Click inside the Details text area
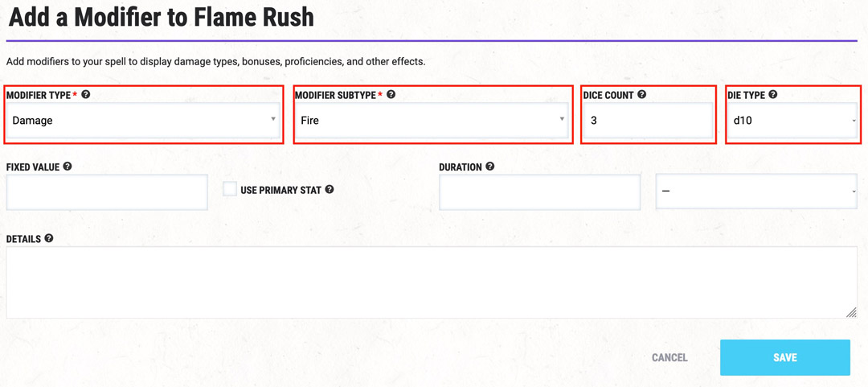The image size is (868, 387). (x=432, y=282)
